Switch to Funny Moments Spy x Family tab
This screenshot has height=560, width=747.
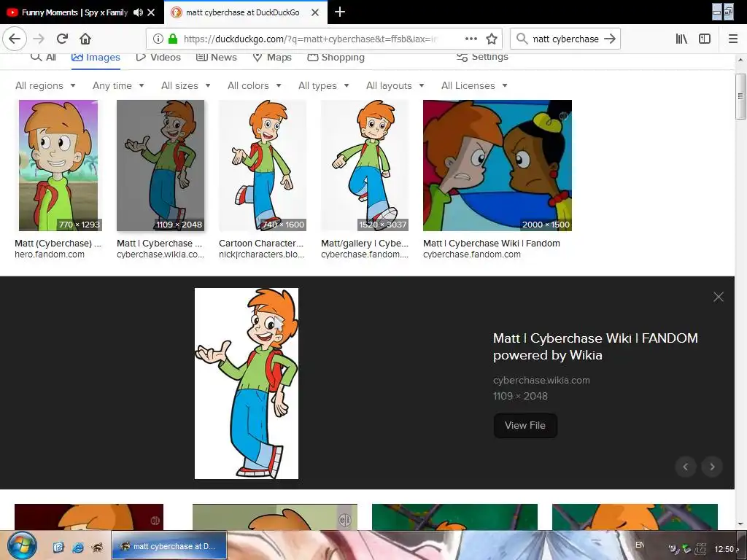74,12
